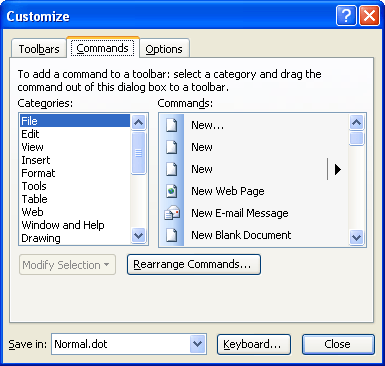Open the Modify Selection dropdown

click(x=67, y=265)
